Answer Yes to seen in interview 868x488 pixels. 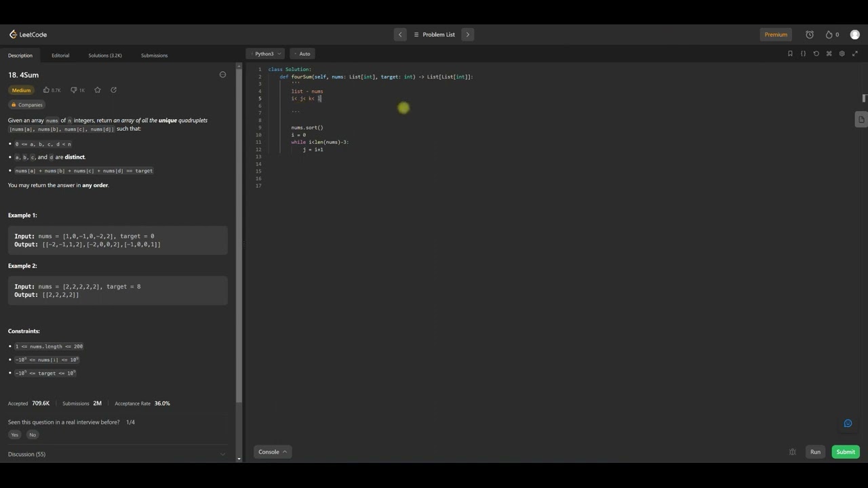pyautogui.click(x=14, y=435)
